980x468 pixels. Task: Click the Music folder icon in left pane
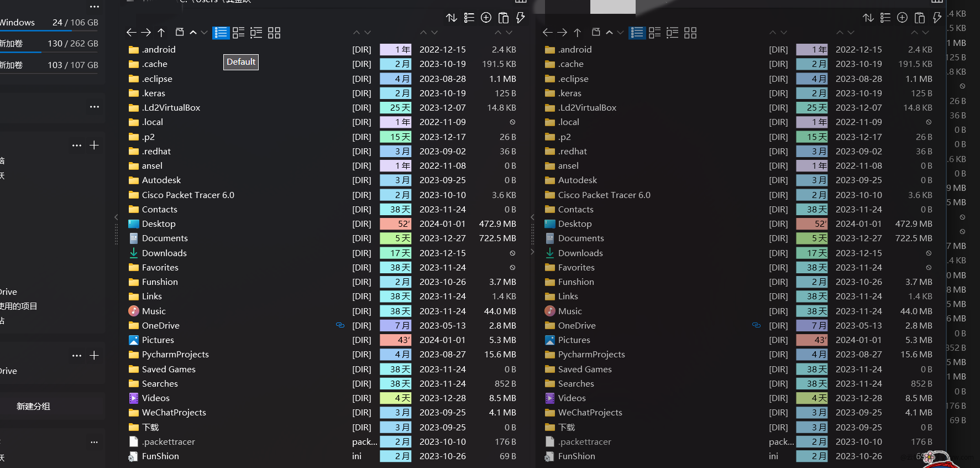tap(134, 311)
